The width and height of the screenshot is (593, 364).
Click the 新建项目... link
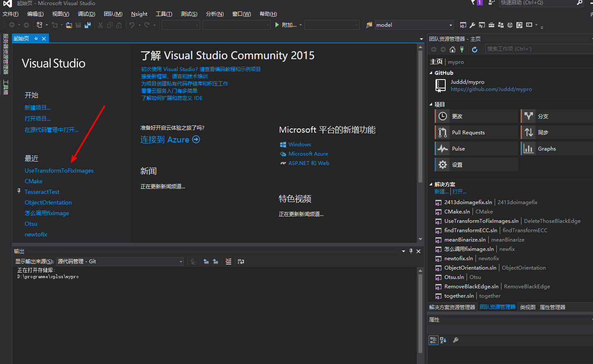click(37, 108)
